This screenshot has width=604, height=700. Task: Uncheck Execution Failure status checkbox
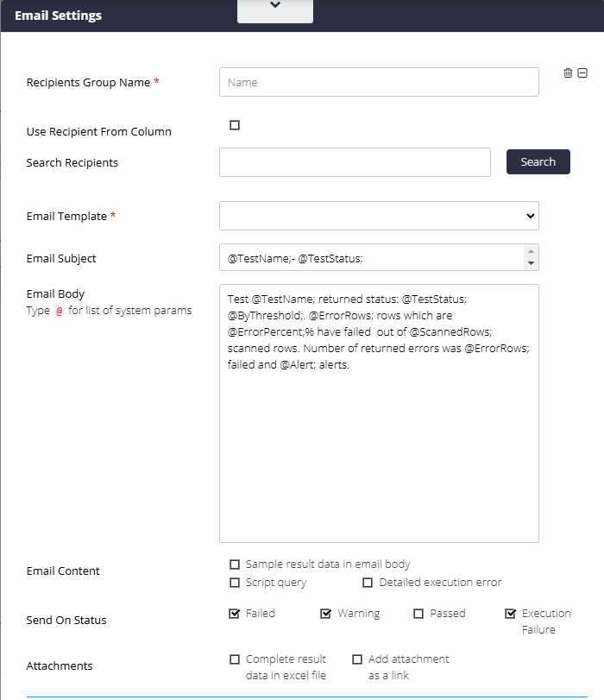pyautogui.click(x=510, y=614)
